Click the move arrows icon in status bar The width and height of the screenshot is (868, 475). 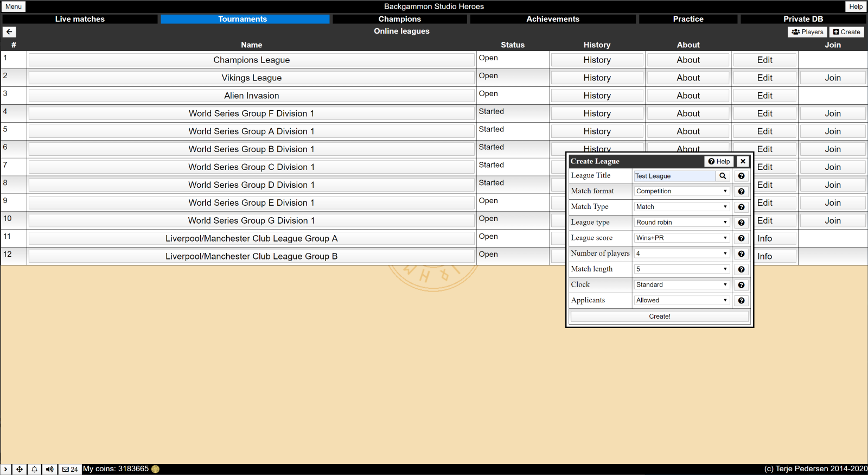click(20, 470)
